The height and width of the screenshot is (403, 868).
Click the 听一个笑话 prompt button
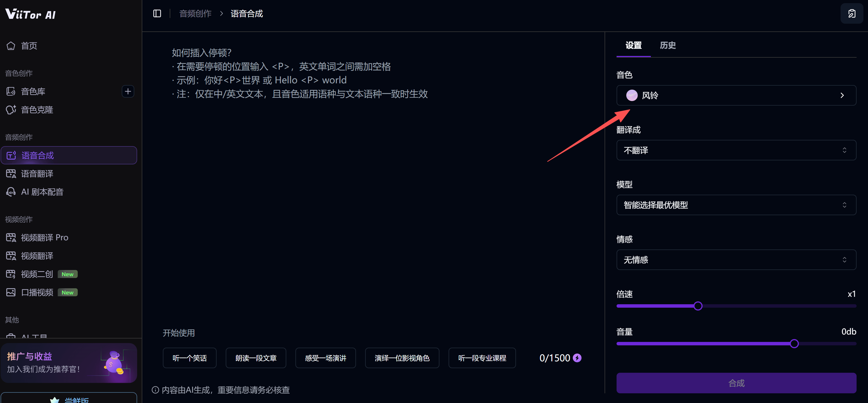pos(189,358)
